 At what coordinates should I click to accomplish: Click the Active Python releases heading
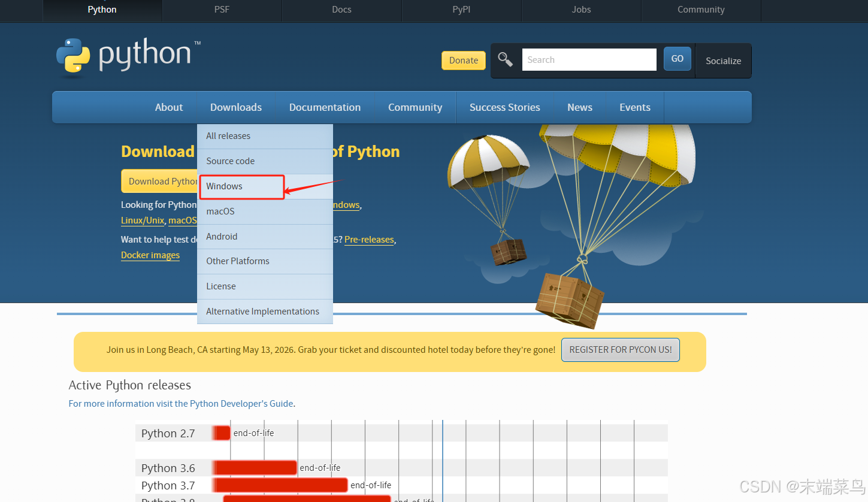point(130,385)
